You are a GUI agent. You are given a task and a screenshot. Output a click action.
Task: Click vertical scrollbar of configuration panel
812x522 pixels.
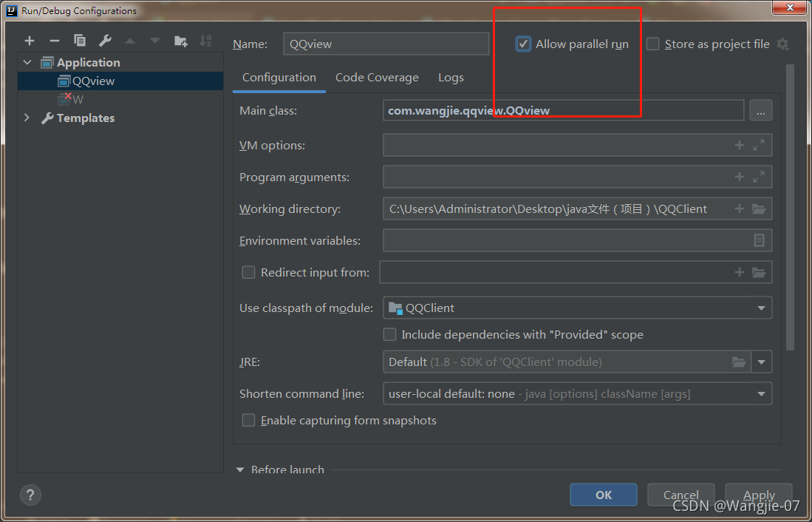(x=790, y=207)
